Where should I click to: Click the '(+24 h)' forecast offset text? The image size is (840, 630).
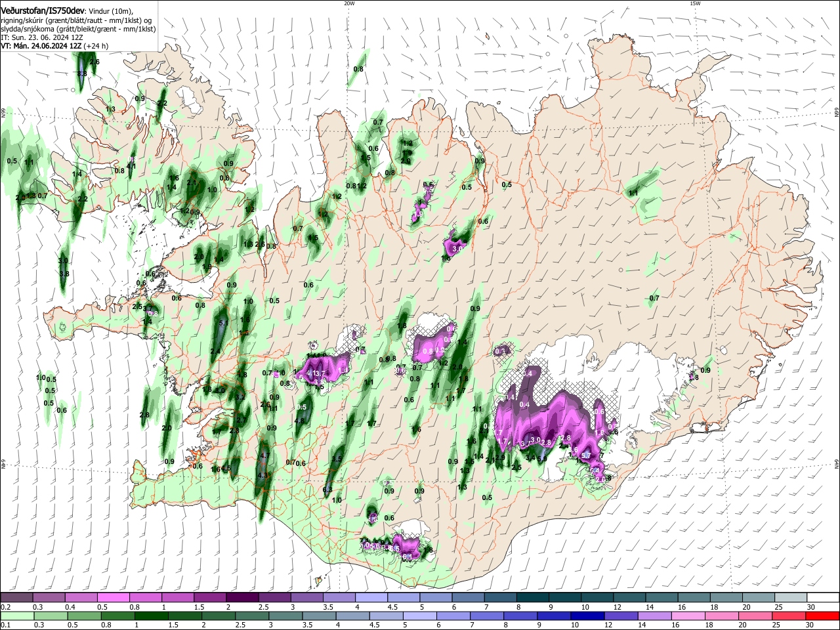pos(96,46)
